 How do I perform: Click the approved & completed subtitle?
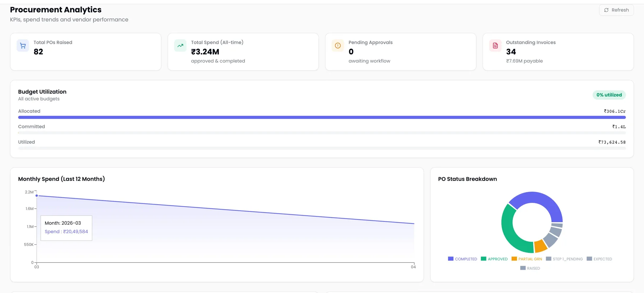(x=218, y=61)
